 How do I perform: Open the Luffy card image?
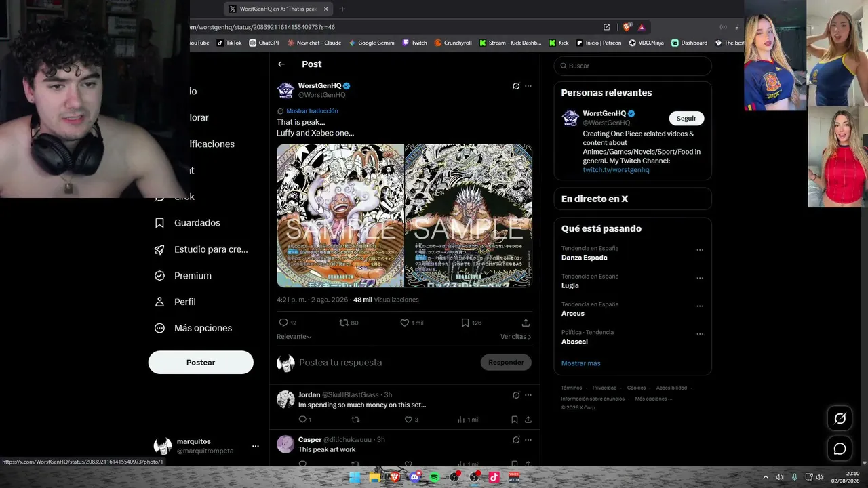pyautogui.click(x=340, y=216)
